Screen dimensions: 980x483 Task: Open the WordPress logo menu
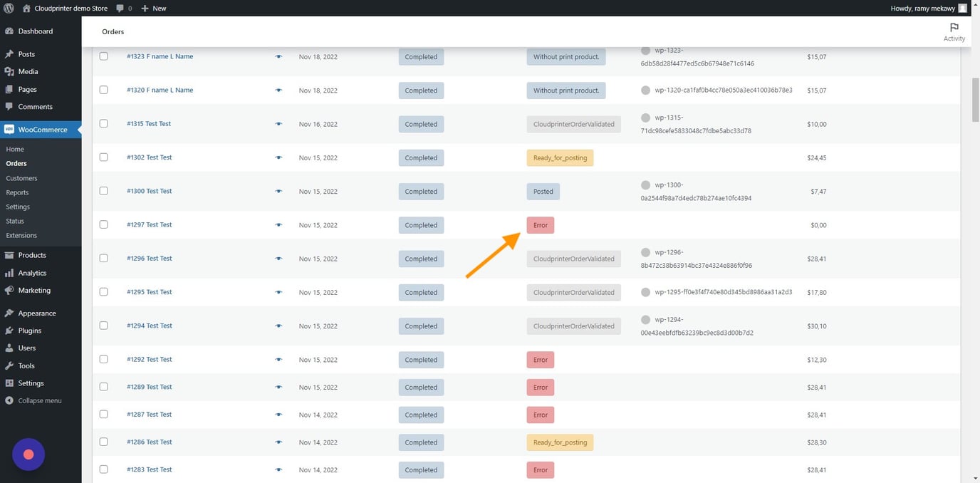click(9, 8)
